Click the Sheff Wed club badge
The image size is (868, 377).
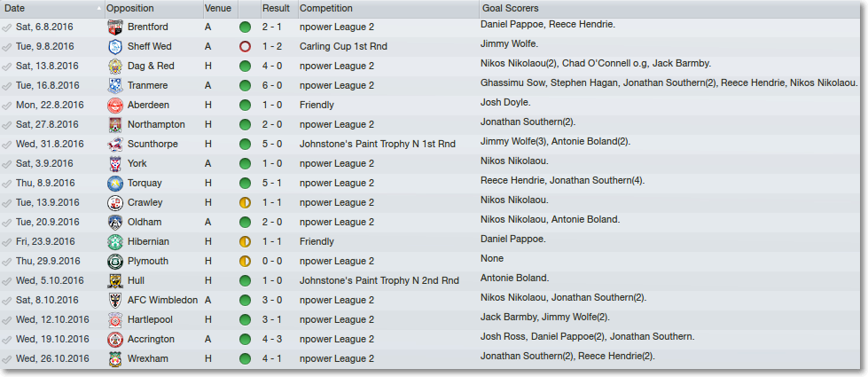tap(114, 46)
